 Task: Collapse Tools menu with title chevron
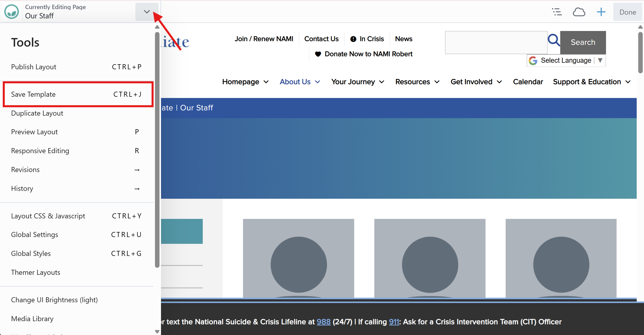coord(147,12)
